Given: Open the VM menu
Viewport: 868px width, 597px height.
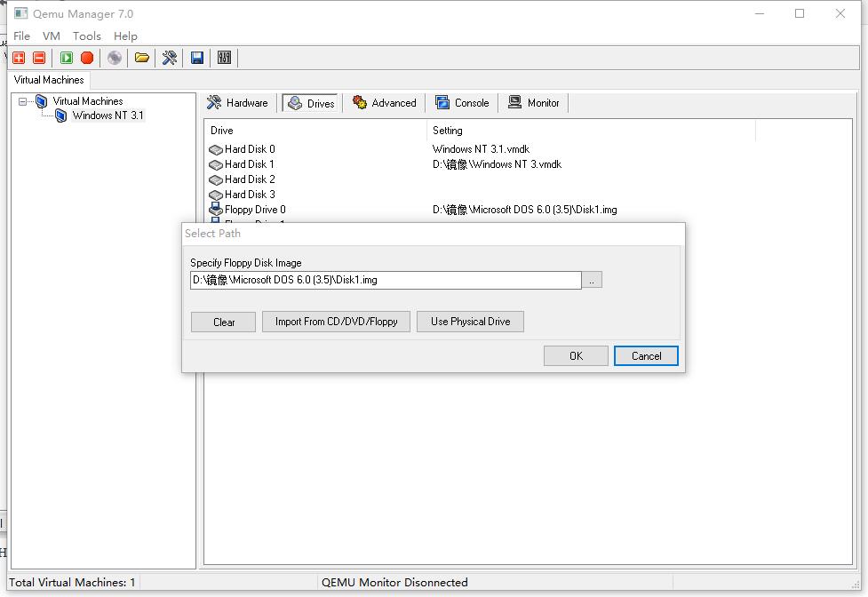Looking at the screenshot, I should 52,36.
